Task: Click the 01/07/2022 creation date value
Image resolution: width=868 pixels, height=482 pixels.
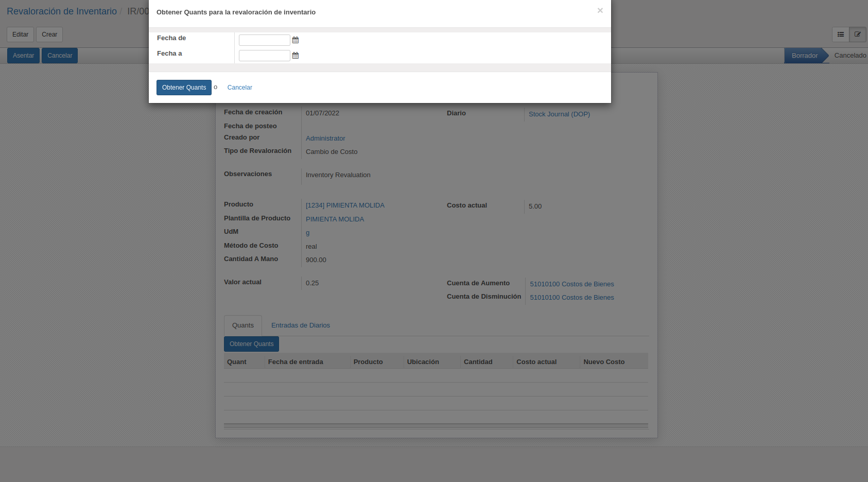Action: [322, 113]
